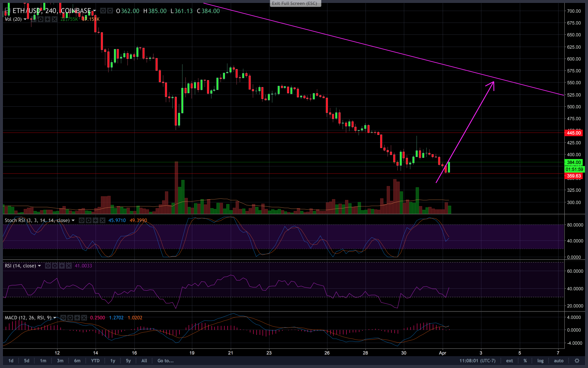Toggle visibility eye of ETH/USD main series
The width and height of the screenshot is (588, 368).
point(103,11)
